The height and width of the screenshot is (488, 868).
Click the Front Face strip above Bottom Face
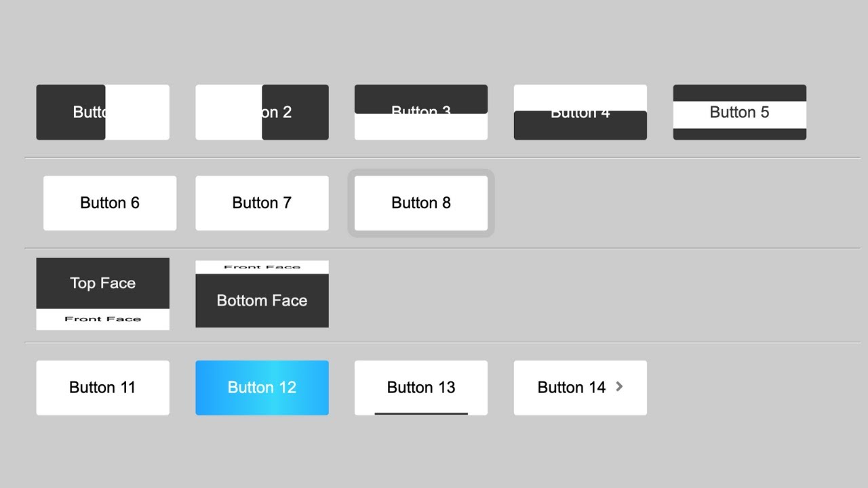(262, 267)
